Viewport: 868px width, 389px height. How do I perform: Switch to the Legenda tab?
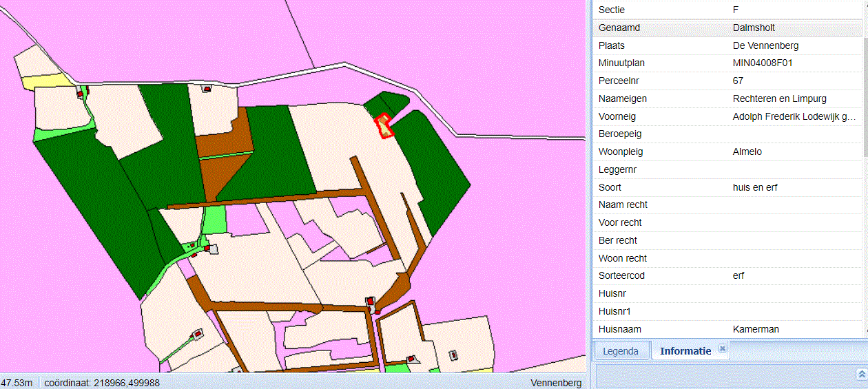pos(620,351)
